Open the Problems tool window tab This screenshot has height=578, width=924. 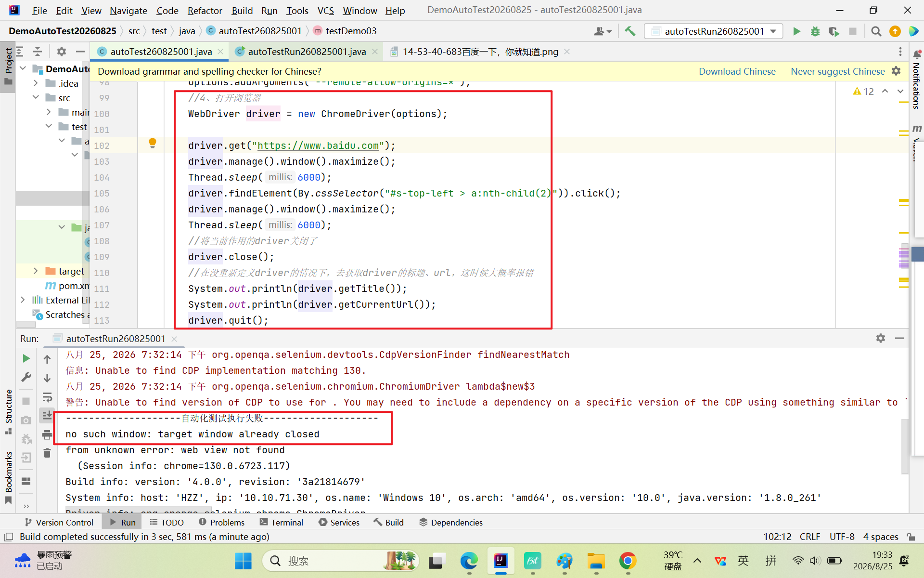221,522
